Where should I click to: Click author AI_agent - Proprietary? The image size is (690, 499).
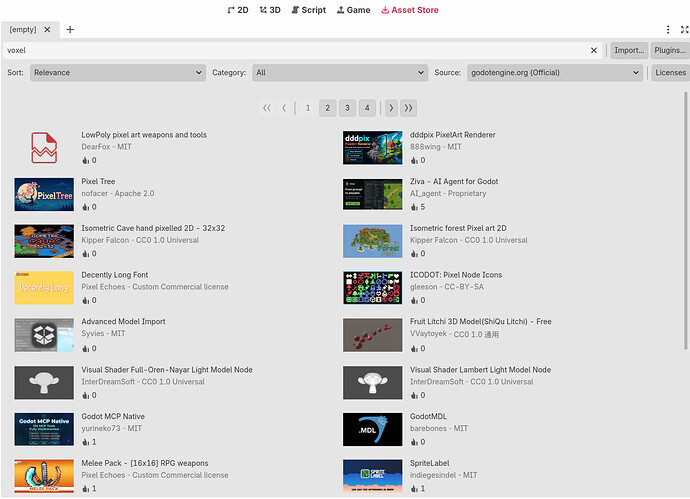[x=448, y=193]
